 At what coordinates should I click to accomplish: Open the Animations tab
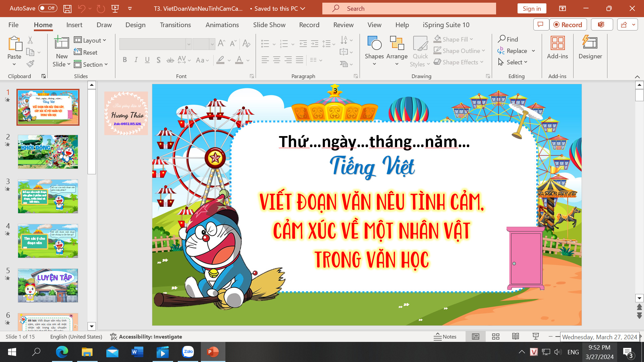(x=222, y=25)
